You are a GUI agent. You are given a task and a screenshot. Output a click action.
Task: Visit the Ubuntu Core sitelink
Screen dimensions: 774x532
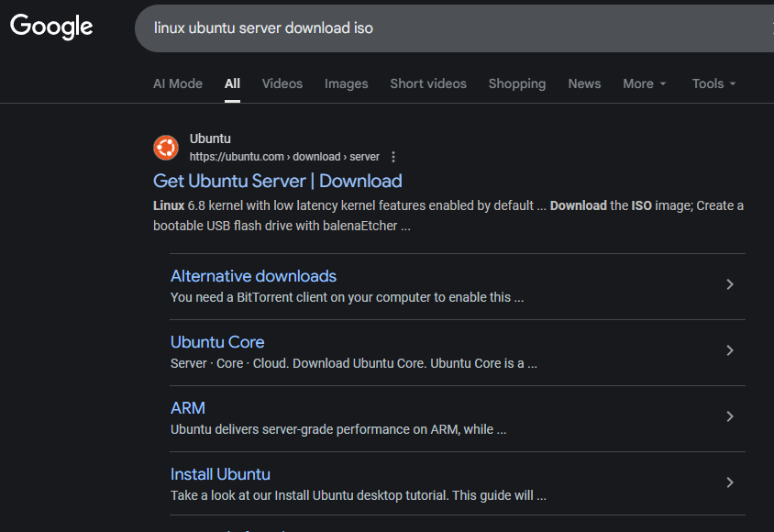[217, 342]
